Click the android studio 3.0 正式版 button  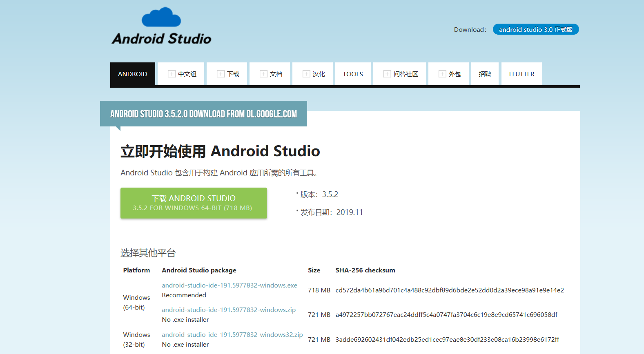[x=536, y=29]
